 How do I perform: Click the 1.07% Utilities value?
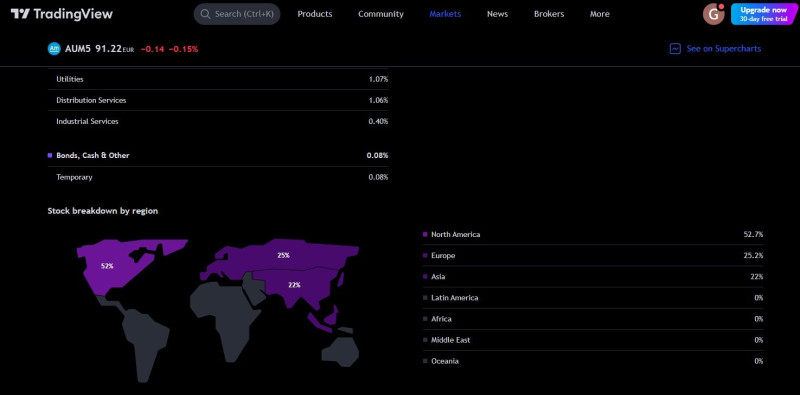(x=378, y=80)
